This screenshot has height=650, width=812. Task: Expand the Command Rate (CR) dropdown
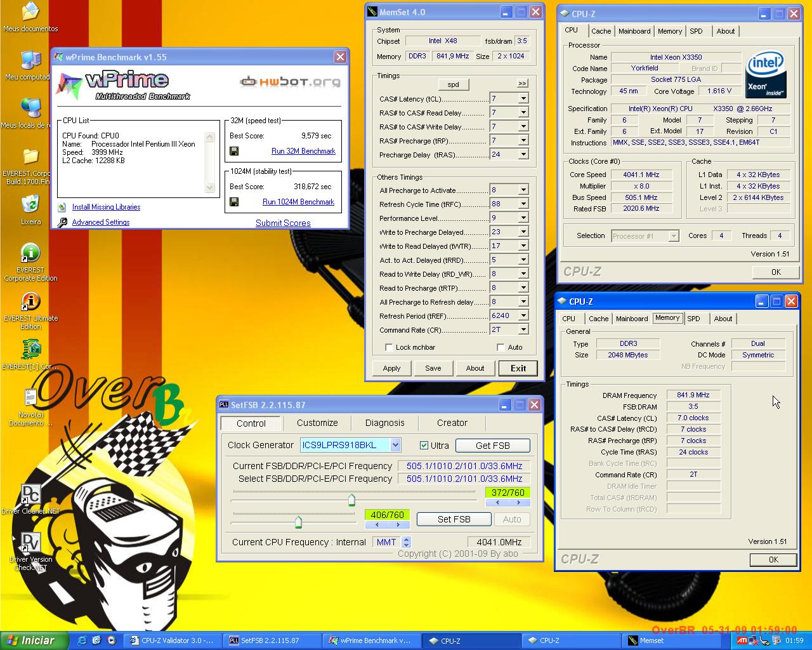tap(523, 329)
